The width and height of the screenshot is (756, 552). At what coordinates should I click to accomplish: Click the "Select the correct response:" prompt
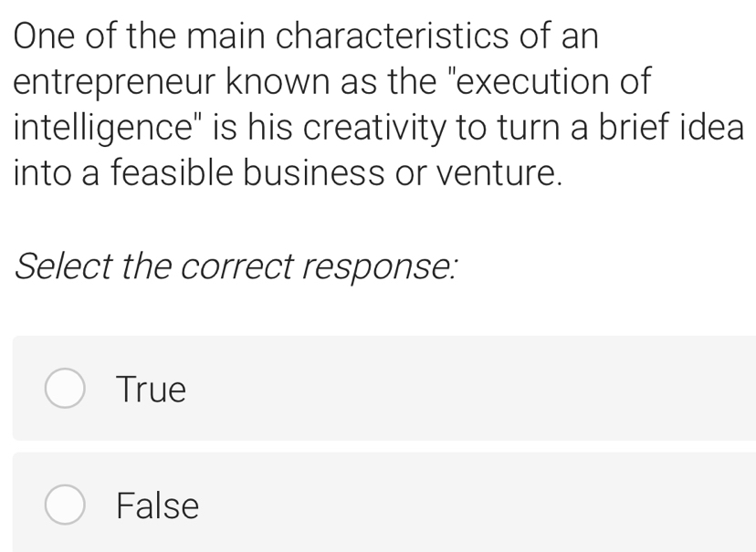(236, 266)
